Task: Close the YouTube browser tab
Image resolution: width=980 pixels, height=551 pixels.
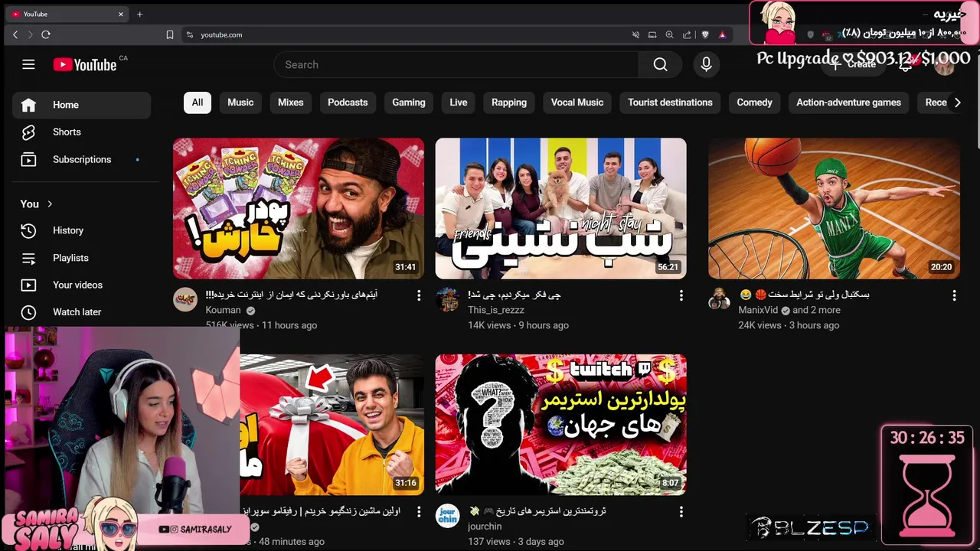Action: [120, 14]
